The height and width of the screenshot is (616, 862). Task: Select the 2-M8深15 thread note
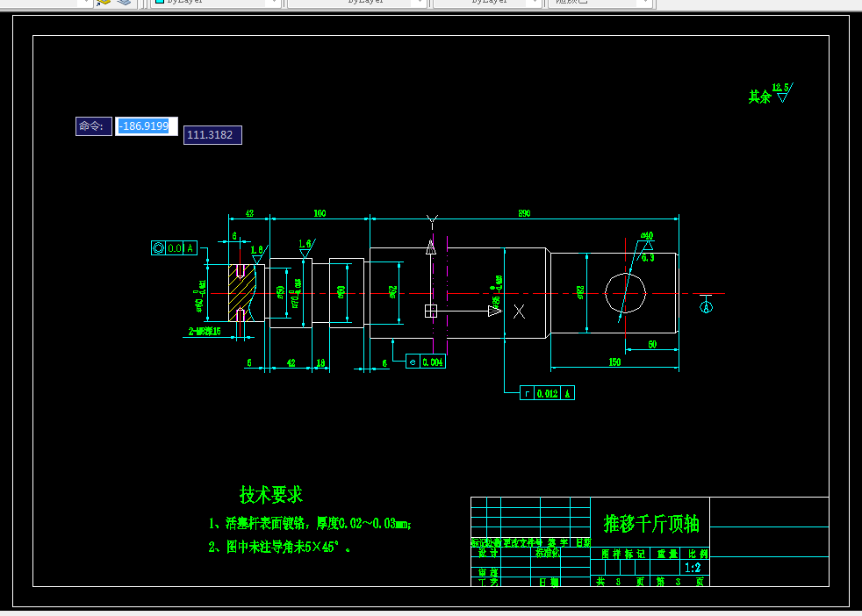[x=205, y=332]
